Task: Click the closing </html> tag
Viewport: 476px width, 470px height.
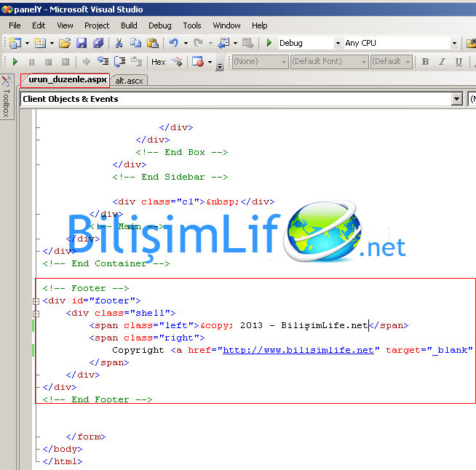Action: tap(63, 461)
